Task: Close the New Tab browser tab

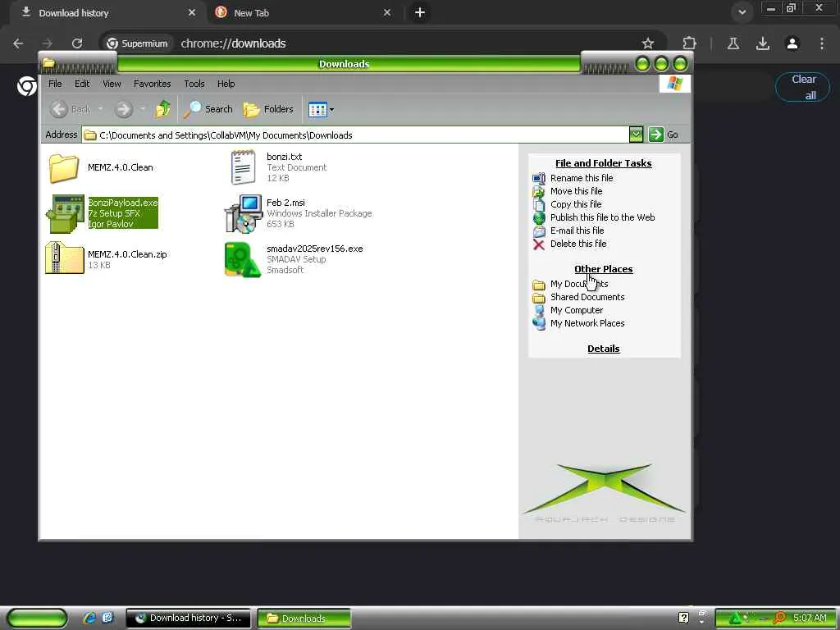Action: point(387,12)
